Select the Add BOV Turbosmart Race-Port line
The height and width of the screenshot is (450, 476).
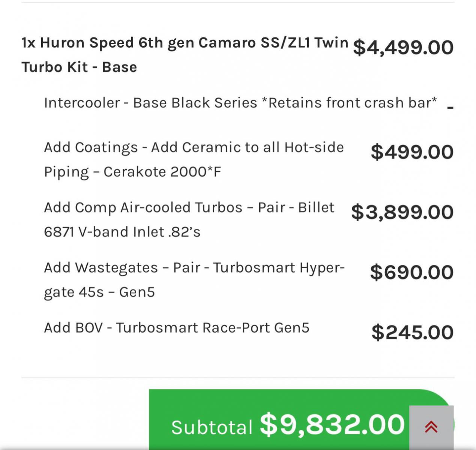coord(176,328)
